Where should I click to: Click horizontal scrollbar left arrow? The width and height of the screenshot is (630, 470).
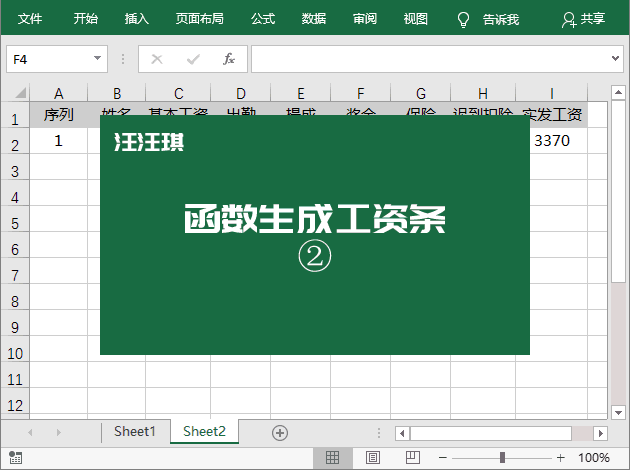[x=402, y=433]
